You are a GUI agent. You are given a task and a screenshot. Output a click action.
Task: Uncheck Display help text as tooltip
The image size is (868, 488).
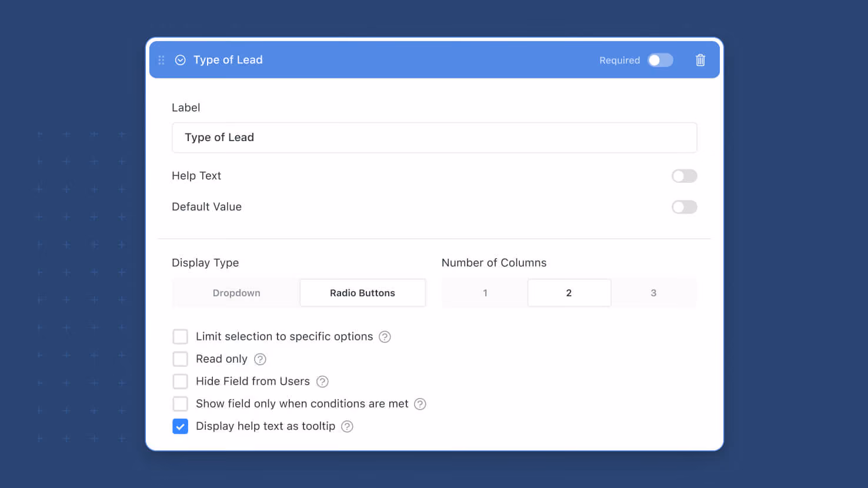point(181,426)
